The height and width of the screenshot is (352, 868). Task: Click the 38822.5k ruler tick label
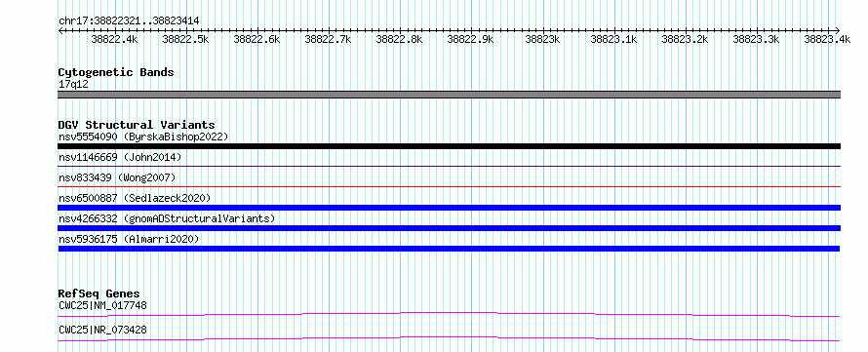(x=185, y=39)
